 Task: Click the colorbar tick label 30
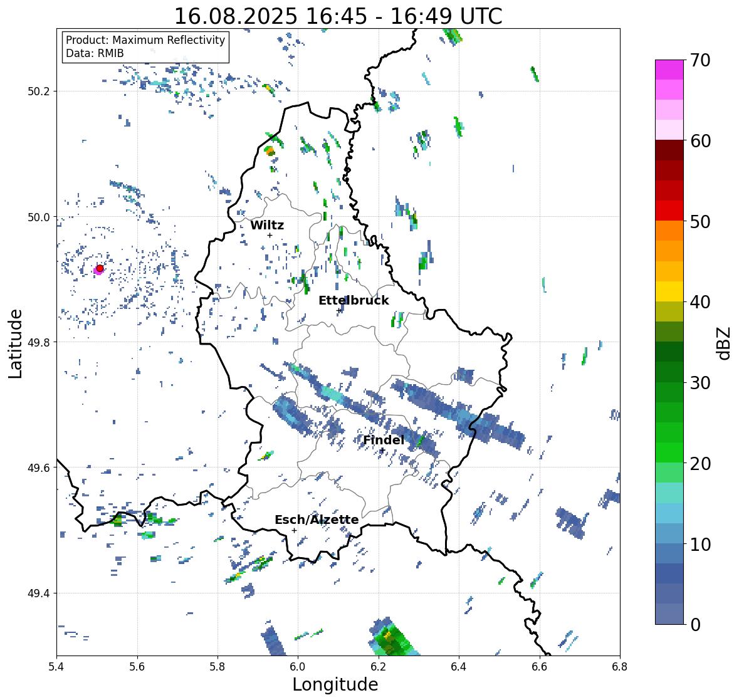[x=700, y=382]
